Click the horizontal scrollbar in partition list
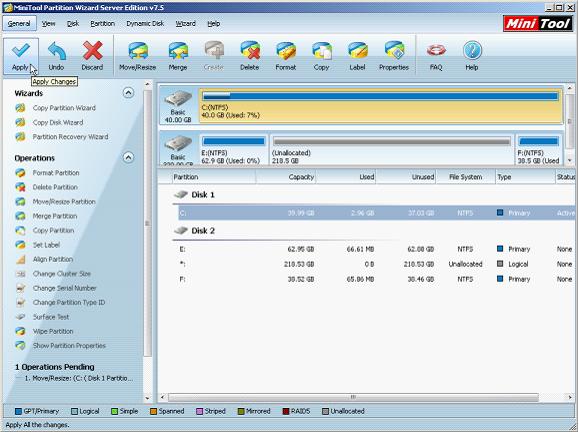The width and height of the screenshot is (579, 432). click(353, 397)
